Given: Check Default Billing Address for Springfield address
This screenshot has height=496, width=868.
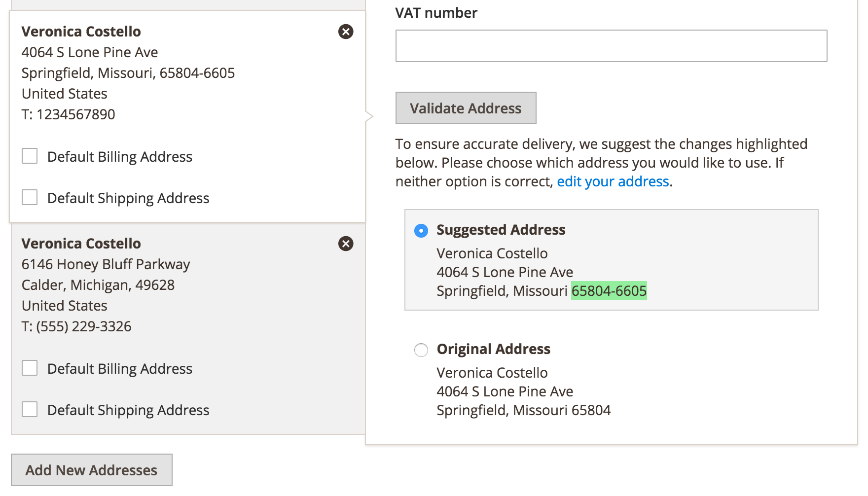Looking at the screenshot, I should [x=30, y=156].
